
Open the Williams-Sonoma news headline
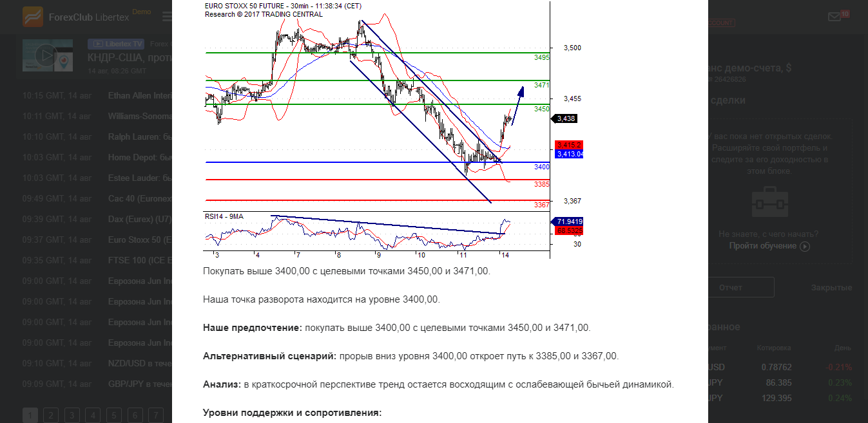pyautogui.click(x=140, y=117)
